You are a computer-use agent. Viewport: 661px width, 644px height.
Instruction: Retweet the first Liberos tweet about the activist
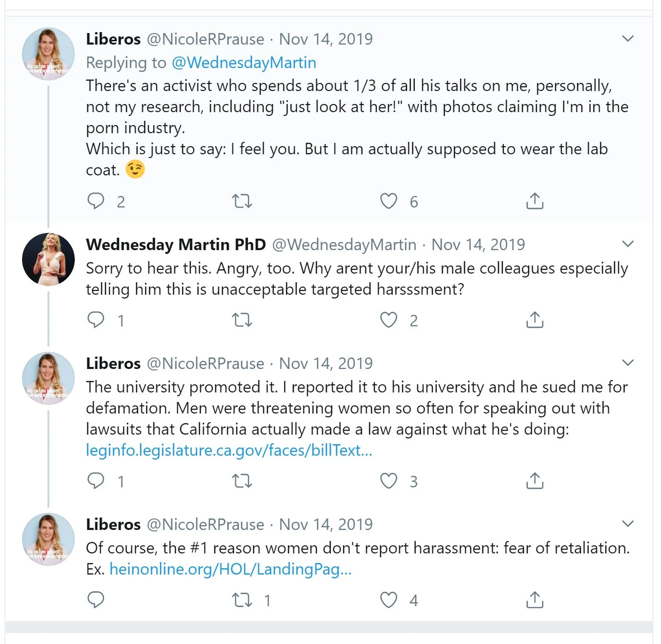tap(242, 201)
